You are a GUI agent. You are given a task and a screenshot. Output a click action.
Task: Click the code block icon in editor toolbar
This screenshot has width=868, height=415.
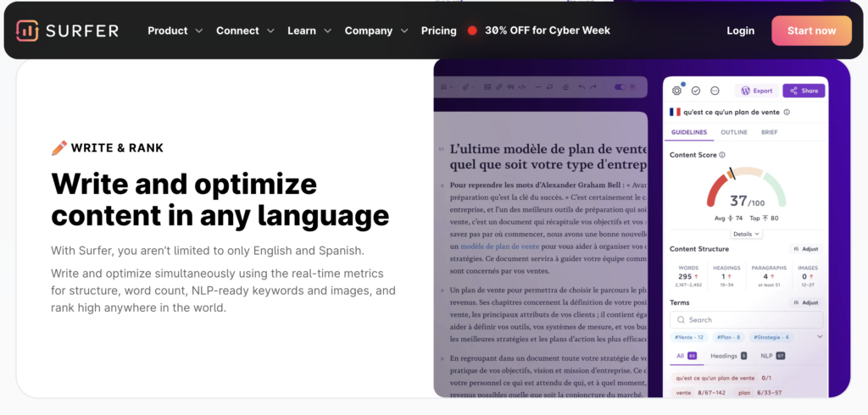[521, 86]
